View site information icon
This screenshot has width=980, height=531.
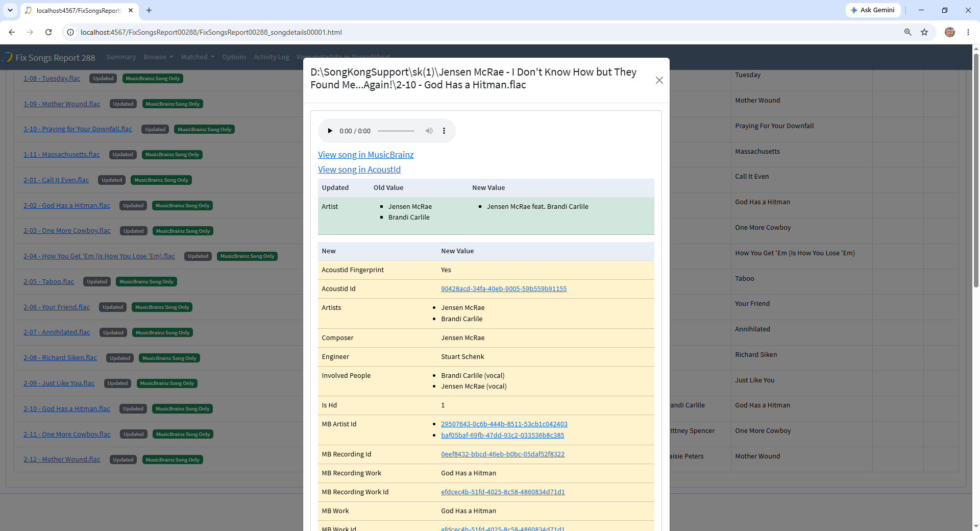point(71,32)
